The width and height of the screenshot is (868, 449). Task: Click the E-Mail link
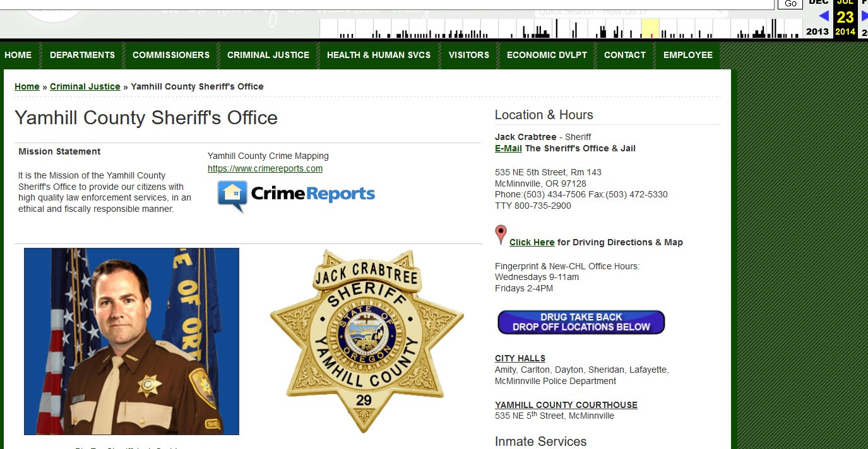[508, 148]
